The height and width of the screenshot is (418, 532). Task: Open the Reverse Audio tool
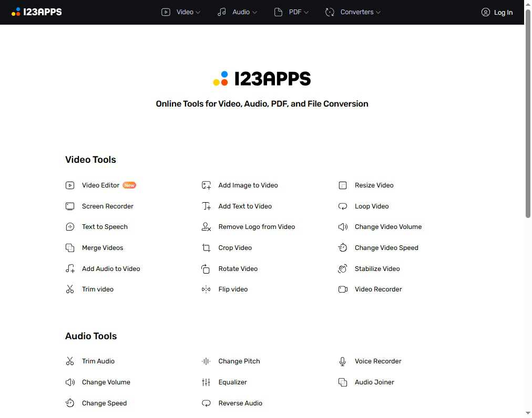click(240, 403)
